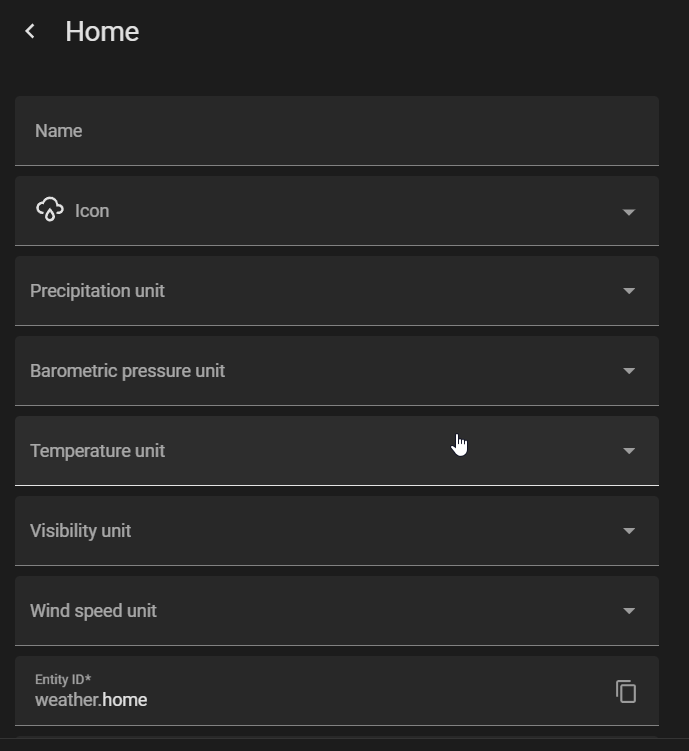Focus the Name text field
The height and width of the screenshot is (751, 689).
click(337, 131)
